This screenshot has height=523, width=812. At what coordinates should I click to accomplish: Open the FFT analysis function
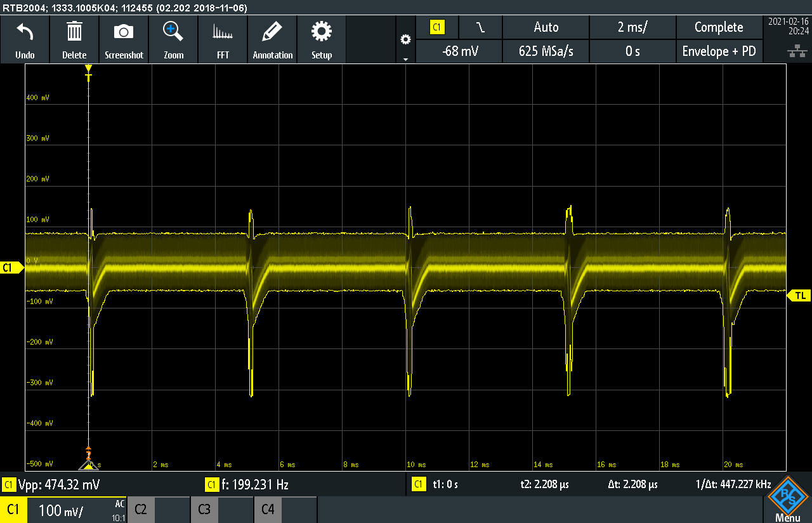click(223, 38)
